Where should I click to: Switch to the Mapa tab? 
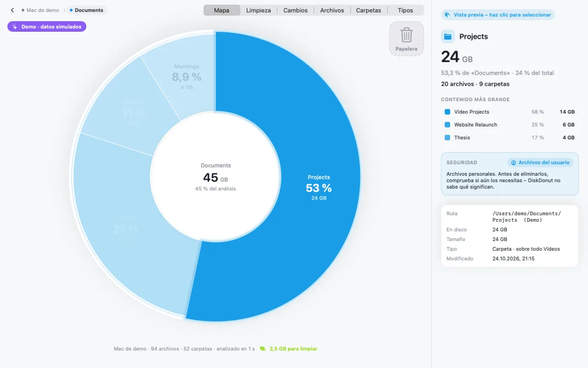point(222,10)
